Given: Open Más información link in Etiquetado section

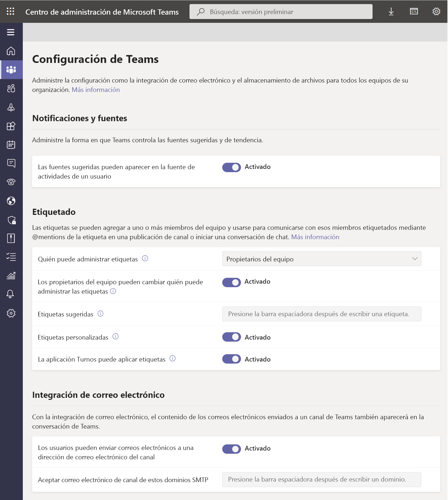Looking at the screenshot, I should 315,237.
